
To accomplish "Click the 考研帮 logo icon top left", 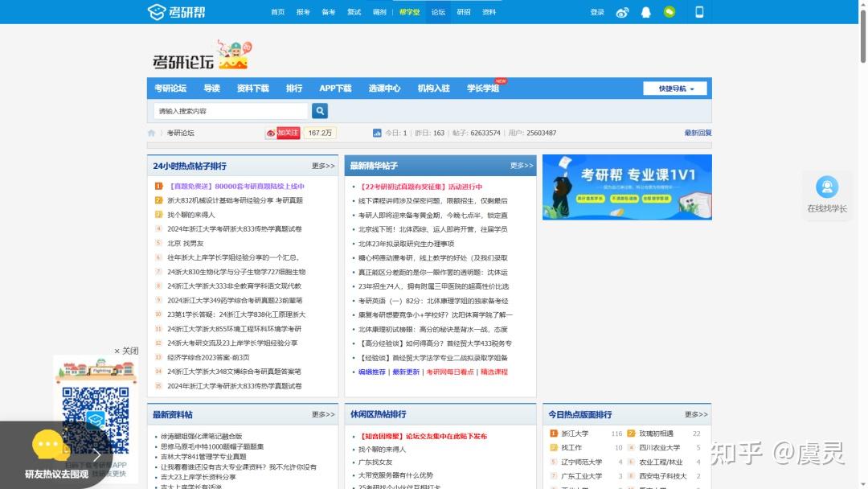I will coord(156,11).
